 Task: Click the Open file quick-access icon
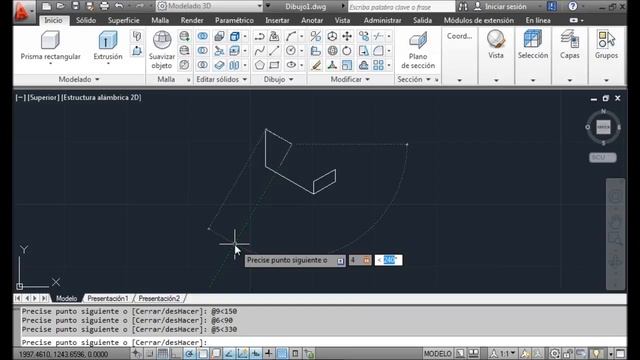(x=61, y=6)
